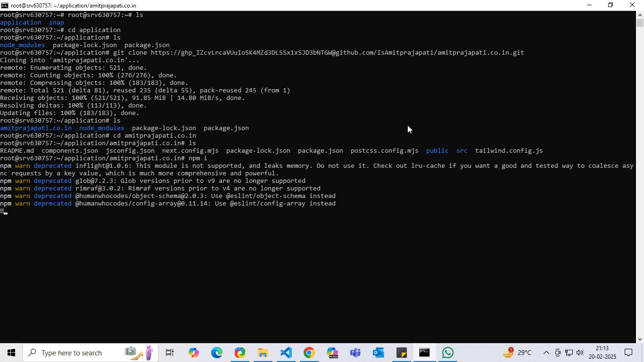
Task: Open Outlook from the taskbar
Action: [378, 352]
